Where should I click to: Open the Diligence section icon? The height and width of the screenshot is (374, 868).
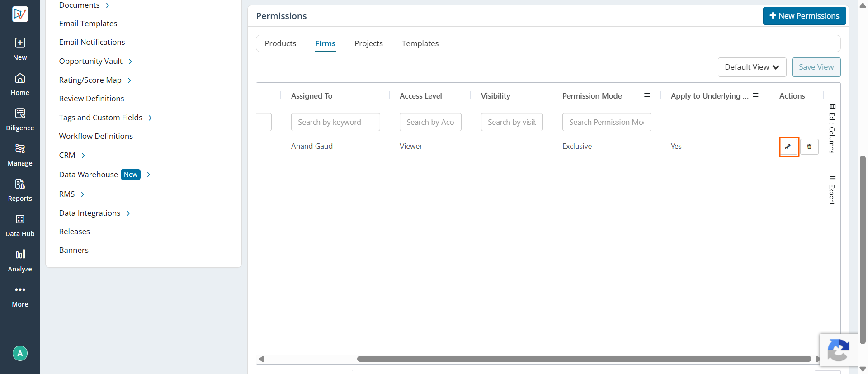click(20, 113)
